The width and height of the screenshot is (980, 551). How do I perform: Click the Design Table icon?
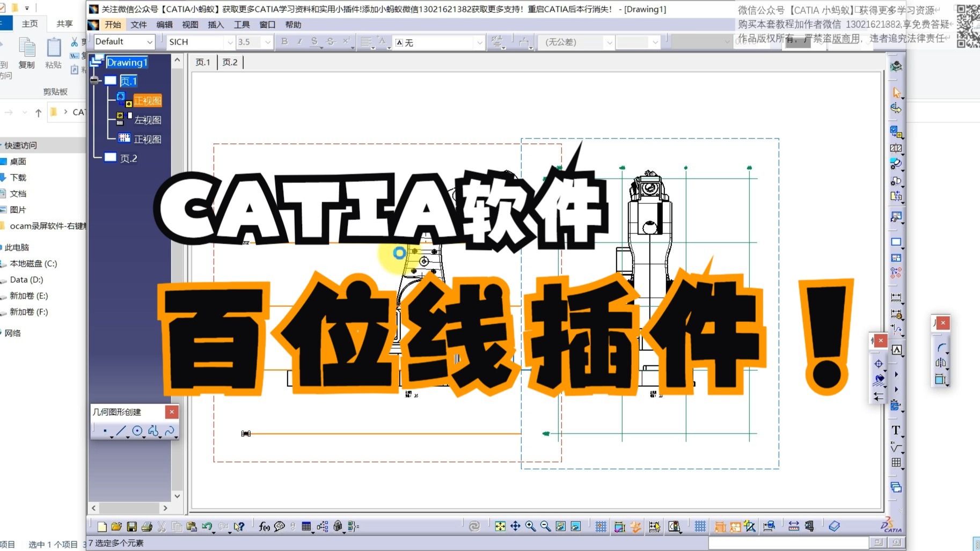(x=306, y=526)
